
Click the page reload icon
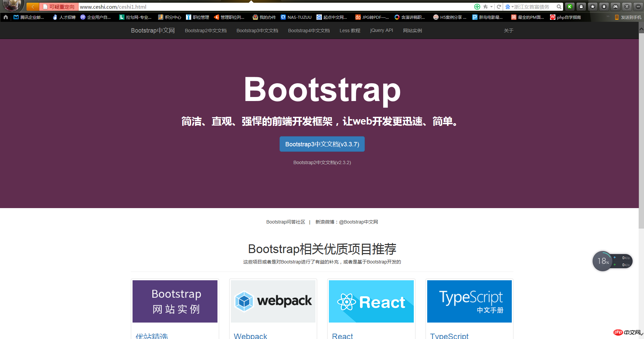pyautogui.click(x=499, y=7)
